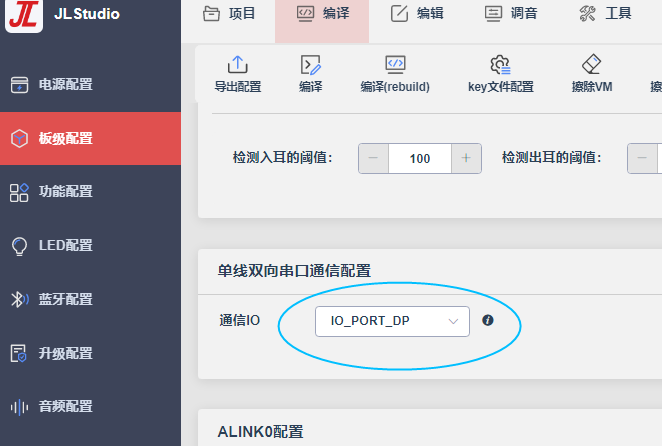Open key文件配置 gear icon
This screenshot has height=446, width=662.
(x=500, y=65)
